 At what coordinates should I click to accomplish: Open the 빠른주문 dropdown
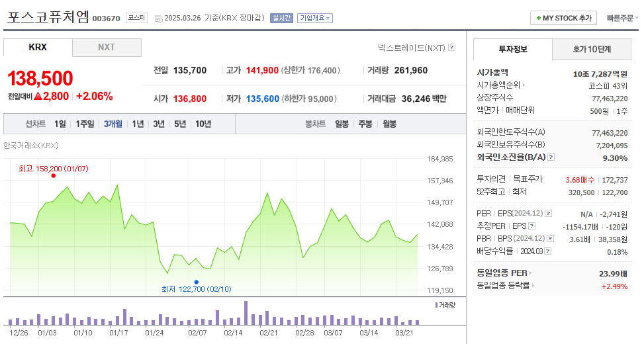(x=623, y=18)
